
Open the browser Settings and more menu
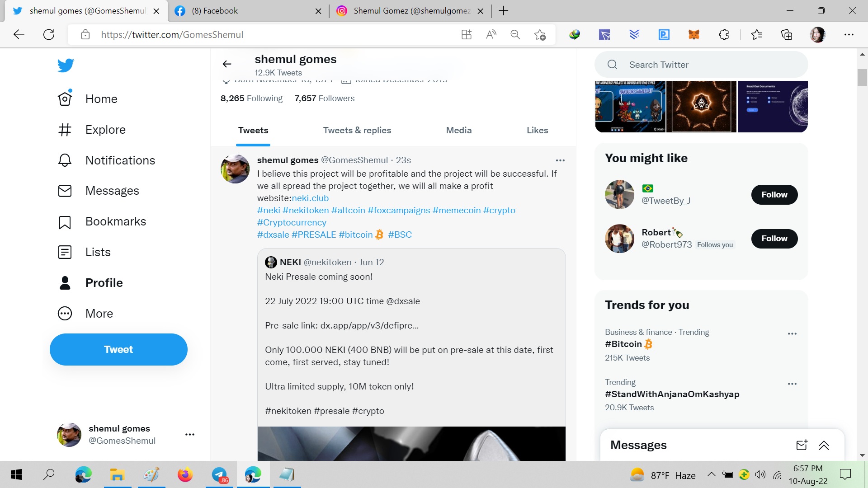[x=849, y=34]
